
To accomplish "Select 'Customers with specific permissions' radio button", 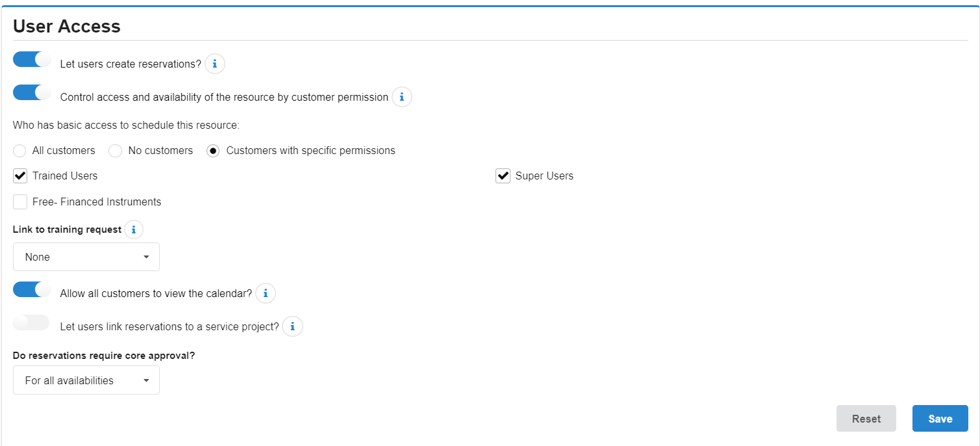I will click(213, 151).
